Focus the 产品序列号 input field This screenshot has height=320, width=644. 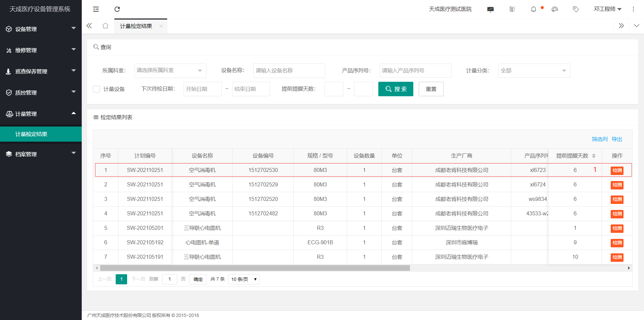coord(415,71)
